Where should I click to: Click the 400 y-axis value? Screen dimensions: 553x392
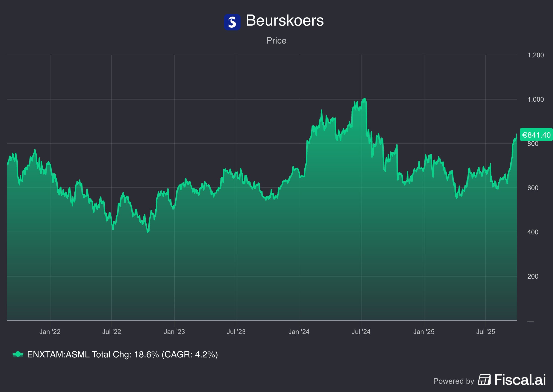click(533, 232)
